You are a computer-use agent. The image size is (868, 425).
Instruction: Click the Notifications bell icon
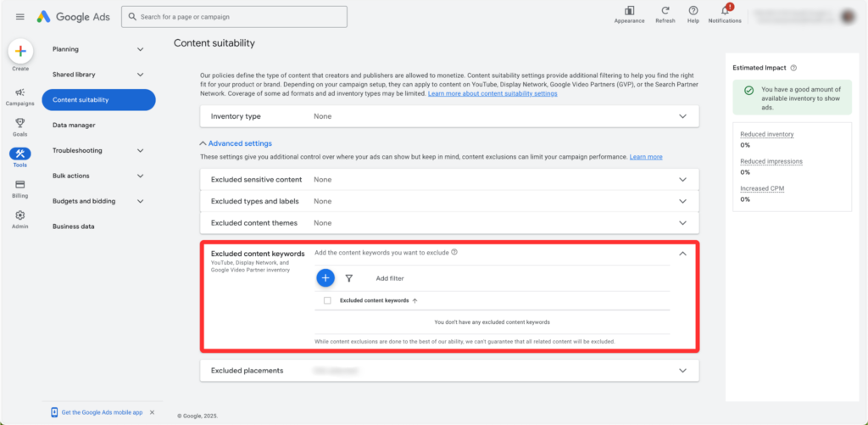click(x=725, y=10)
